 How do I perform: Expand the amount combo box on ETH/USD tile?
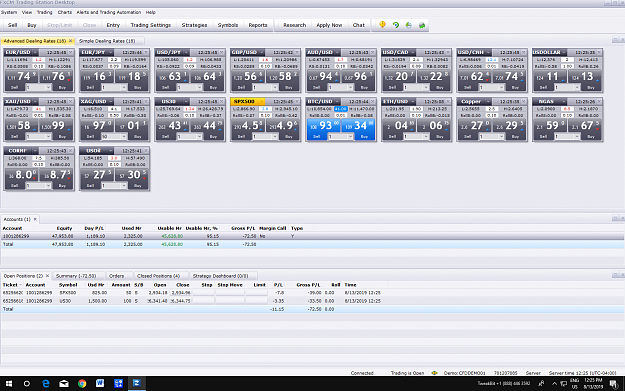pos(425,137)
